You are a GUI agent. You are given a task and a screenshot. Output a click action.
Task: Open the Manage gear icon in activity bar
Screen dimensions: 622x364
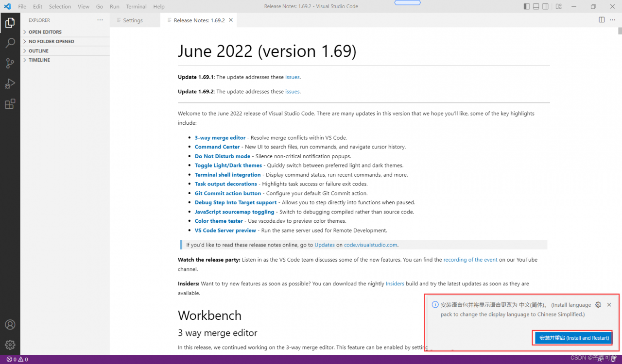pyautogui.click(x=10, y=345)
